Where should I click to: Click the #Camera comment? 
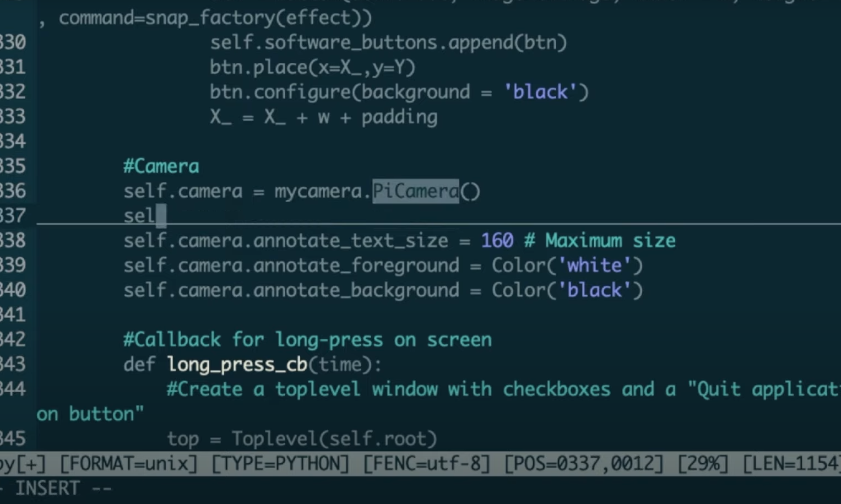pyautogui.click(x=161, y=166)
